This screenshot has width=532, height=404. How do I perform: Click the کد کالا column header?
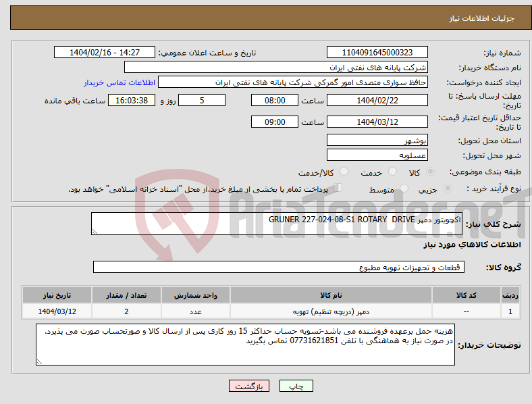point(467,295)
